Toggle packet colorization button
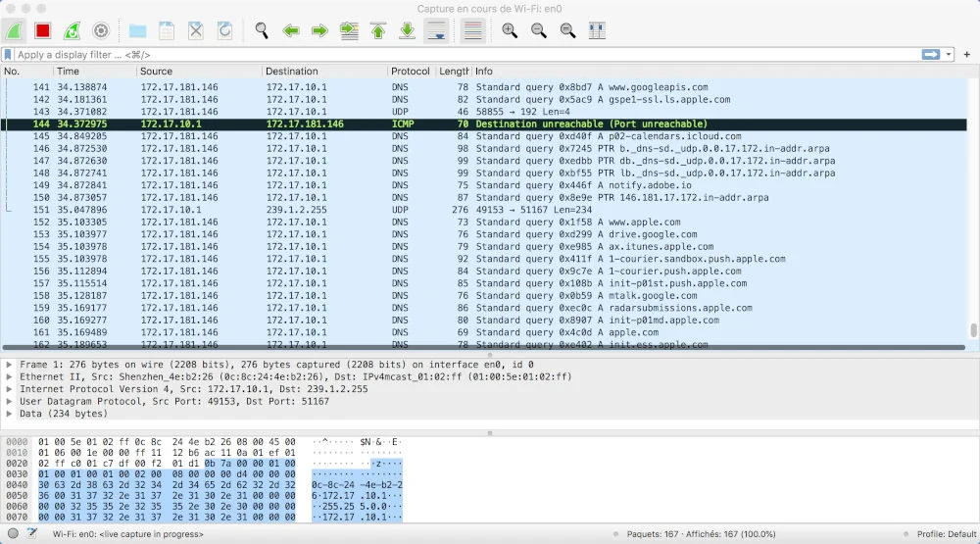980x544 pixels. point(473,30)
